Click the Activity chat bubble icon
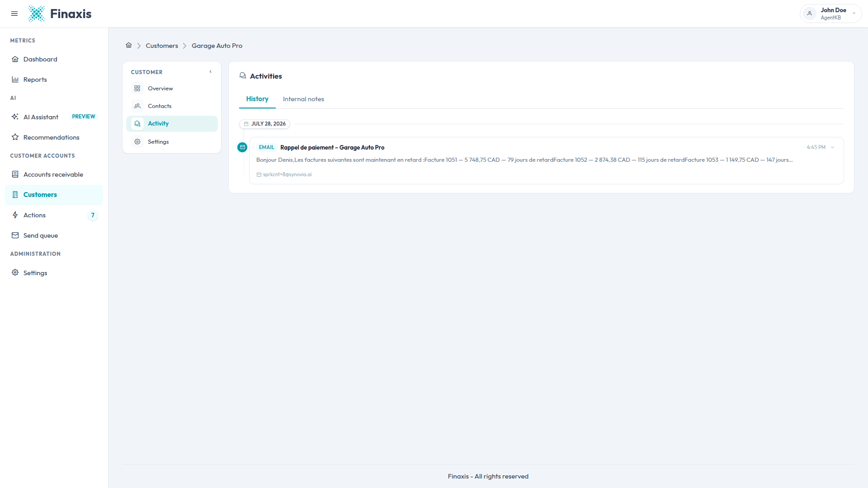This screenshot has height=488, width=868. [x=137, y=124]
